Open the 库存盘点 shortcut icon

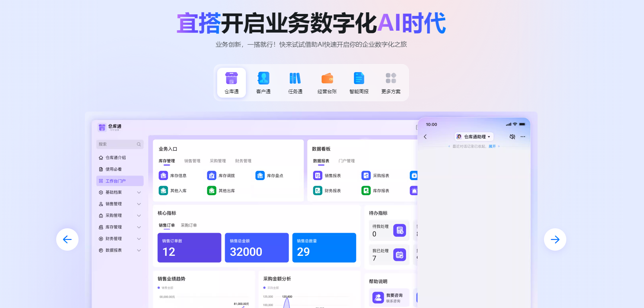[x=260, y=175]
